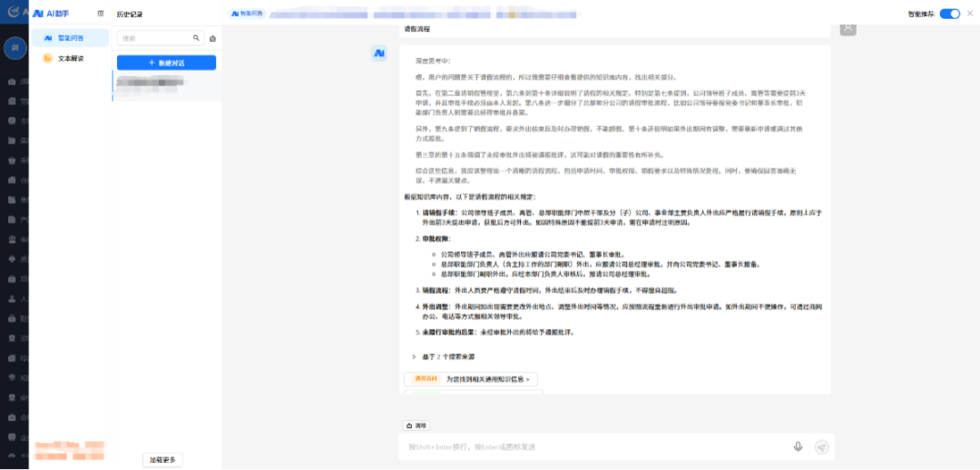
Task: Expand 基于 2 个搜索来源
Action: click(x=443, y=357)
